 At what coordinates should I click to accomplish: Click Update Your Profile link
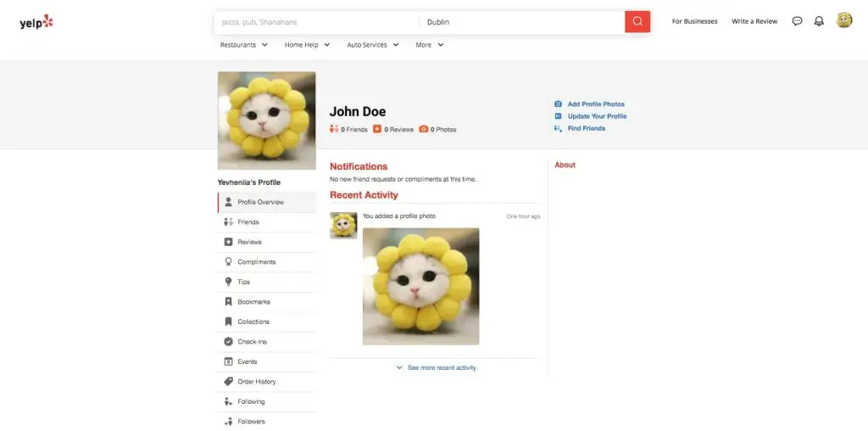click(598, 116)
